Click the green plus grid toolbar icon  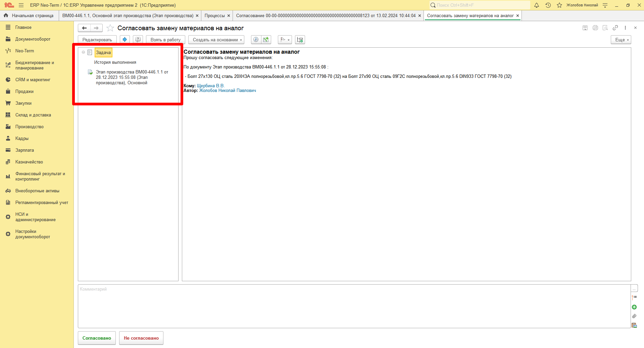coord(266,40)
